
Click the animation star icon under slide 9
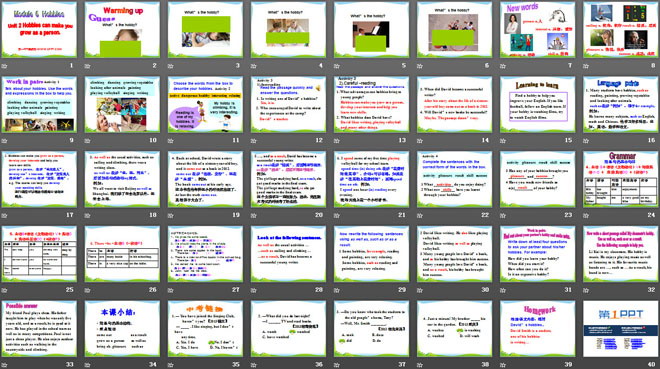4,141
